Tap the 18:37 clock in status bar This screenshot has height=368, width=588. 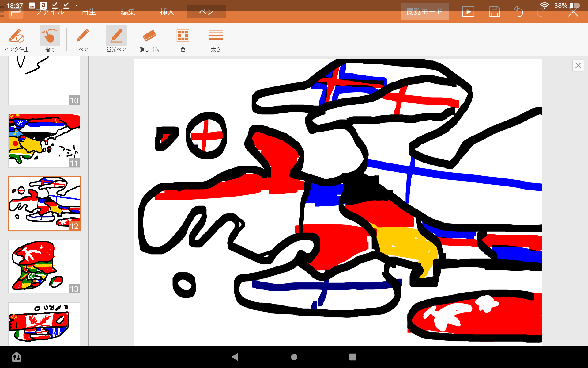tap(15, 6)
